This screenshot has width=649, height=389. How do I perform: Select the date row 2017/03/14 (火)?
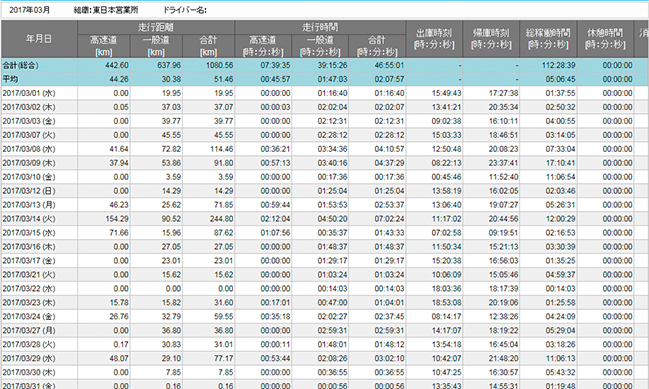(29, 219)
